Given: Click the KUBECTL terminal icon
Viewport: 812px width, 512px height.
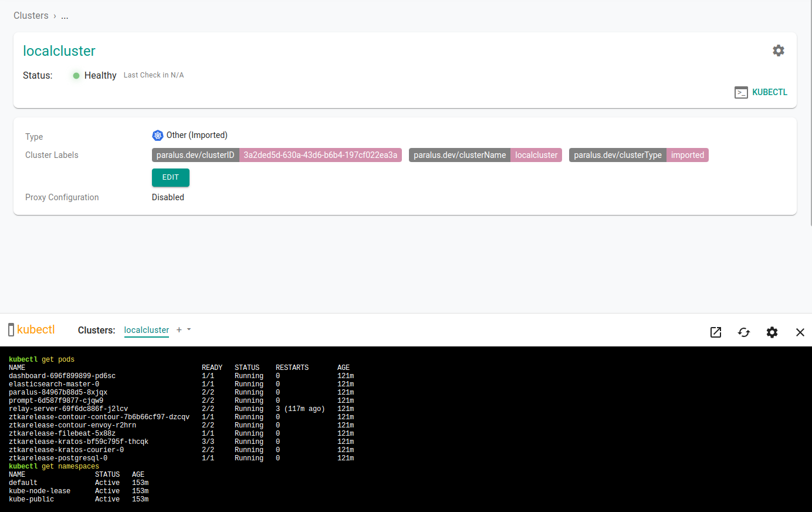Looking at the screenshot, I should [x=741, y=92].
